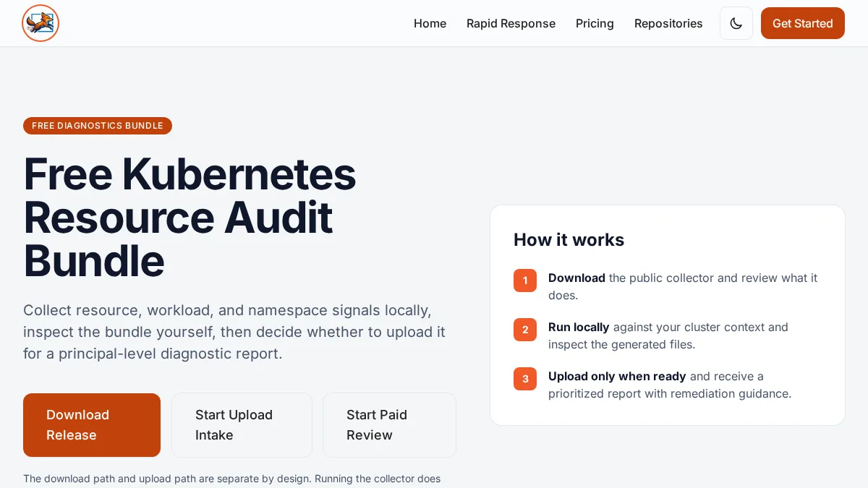This screenshot has height=488, width=868.
Task: Go to Rapid Response page
Action: 511,23
